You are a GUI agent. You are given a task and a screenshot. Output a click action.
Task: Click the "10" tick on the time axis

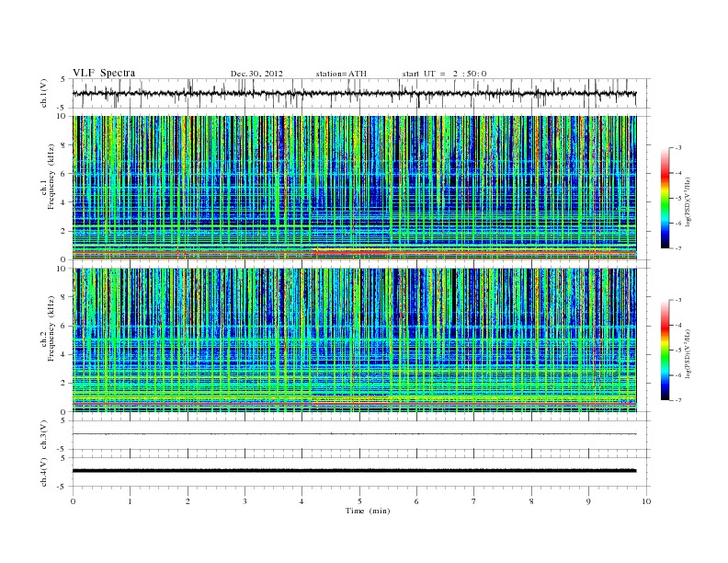click(646, 501)
